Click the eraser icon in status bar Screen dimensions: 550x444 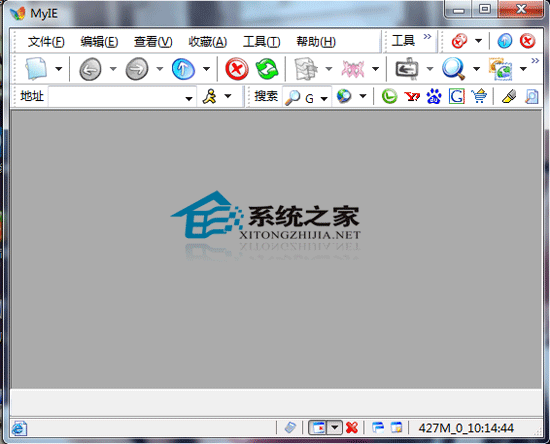[x=290, y=428]
